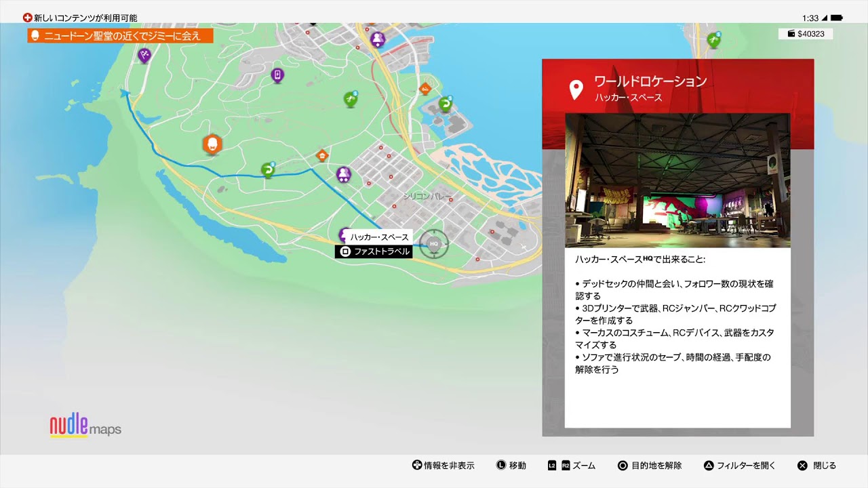
Task: Click the blue player arrow on the map
Action: tap(125, 94)
